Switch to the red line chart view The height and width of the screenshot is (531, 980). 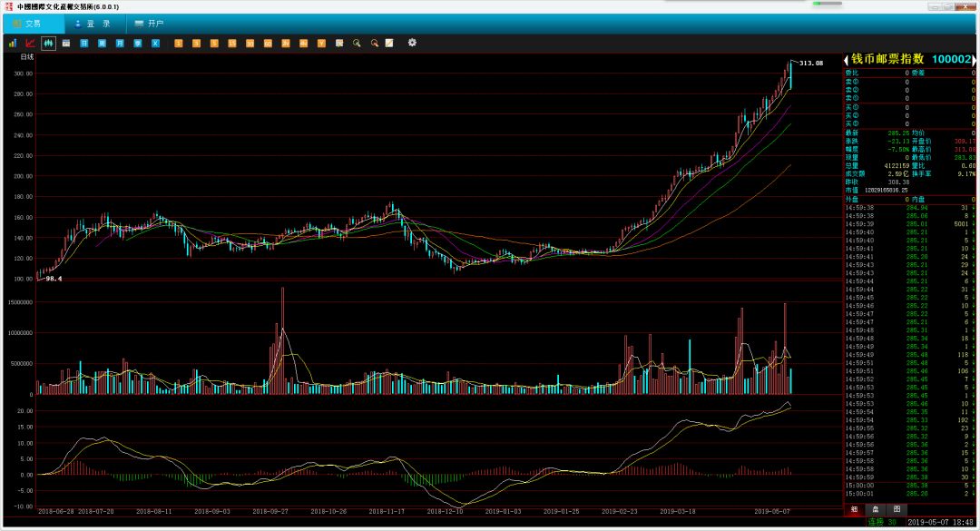(30, 44)
